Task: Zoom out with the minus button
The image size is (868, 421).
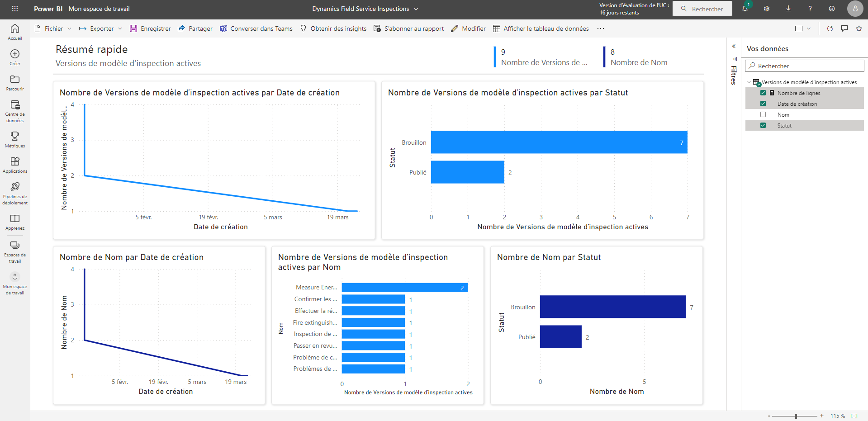Action: (769, 416)
